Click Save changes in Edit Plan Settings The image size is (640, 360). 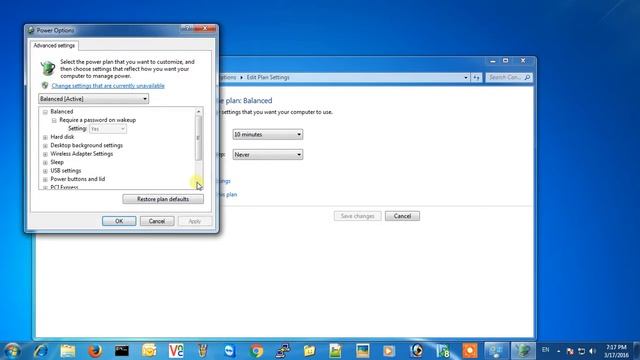coord(358,216)
